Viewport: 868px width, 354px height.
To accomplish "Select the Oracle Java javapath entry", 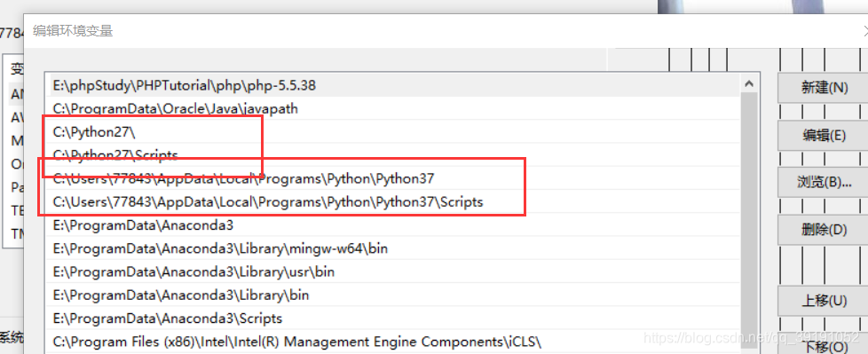I will 393,108.
